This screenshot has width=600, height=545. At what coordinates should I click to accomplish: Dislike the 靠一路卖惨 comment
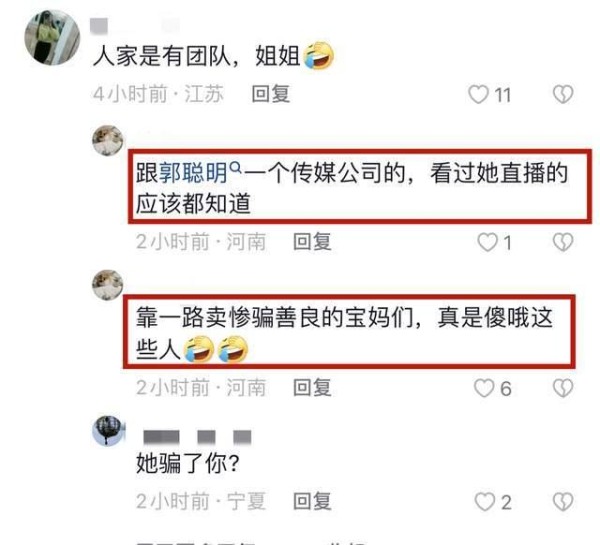(x=563, y=388)
